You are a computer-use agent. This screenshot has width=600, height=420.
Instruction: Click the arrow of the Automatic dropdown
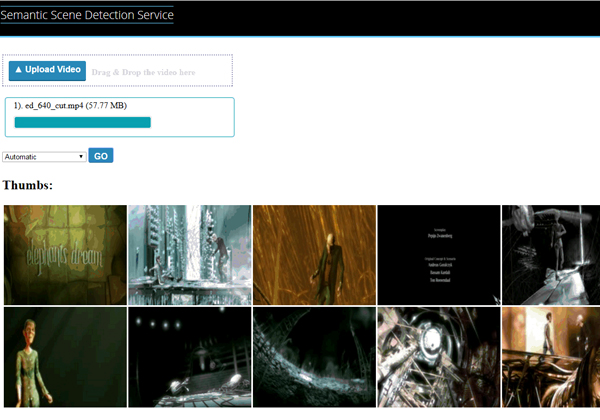click(x=80, y=156)
